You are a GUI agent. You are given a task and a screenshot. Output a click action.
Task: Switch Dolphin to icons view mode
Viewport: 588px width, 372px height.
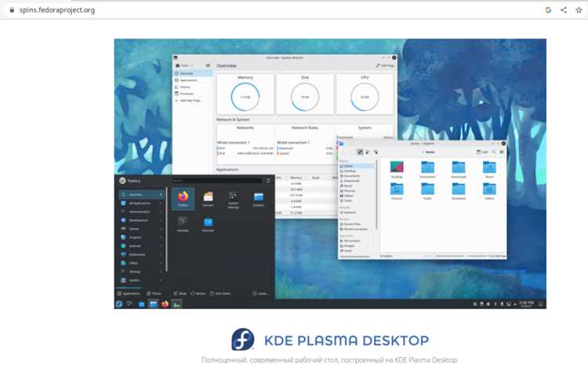coord(360,152)
